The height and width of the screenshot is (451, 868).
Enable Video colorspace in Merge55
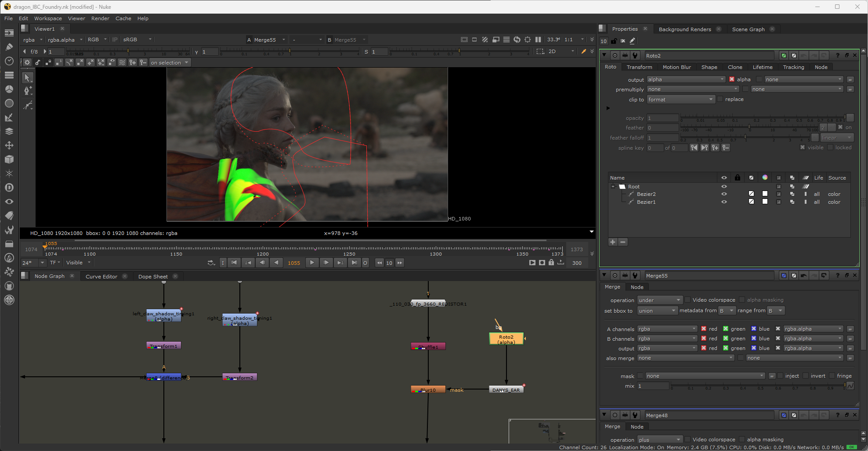click(687, 300)
